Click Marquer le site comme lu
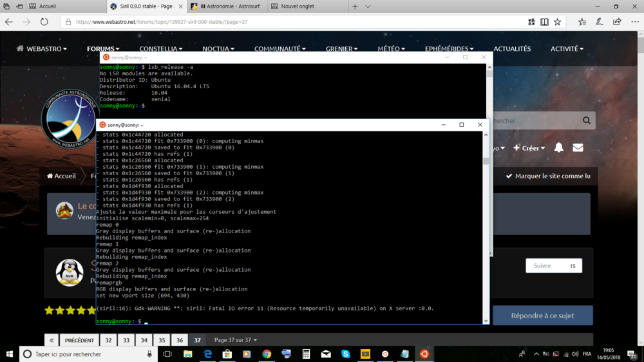Screen dimensions: 644x362 [x=548, y=176]
